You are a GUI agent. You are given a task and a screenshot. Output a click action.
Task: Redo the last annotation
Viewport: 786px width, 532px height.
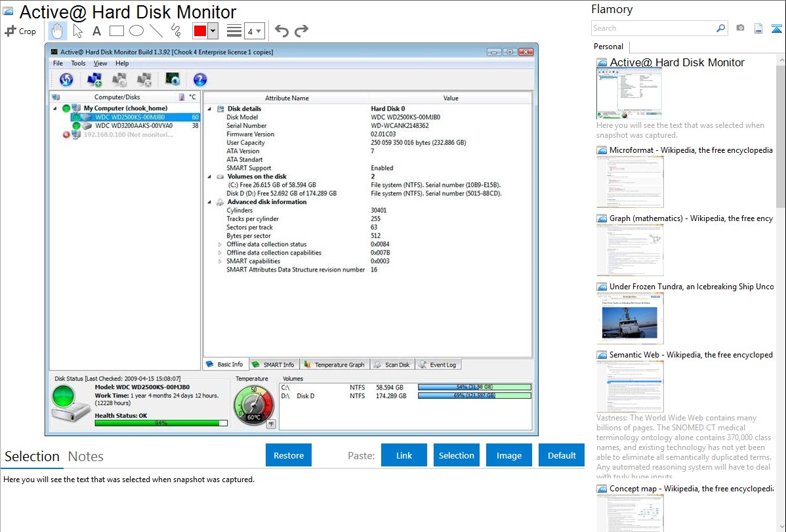[301, 31]
